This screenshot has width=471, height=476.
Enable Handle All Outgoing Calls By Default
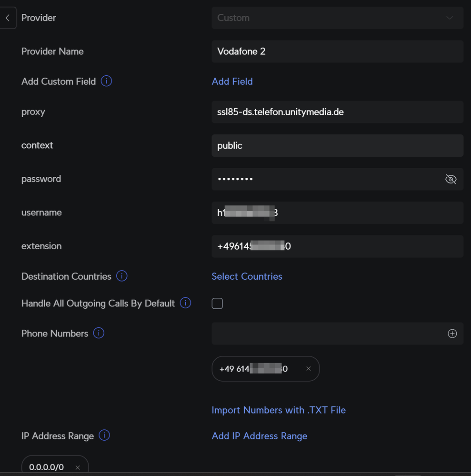[x=217, y=304]
